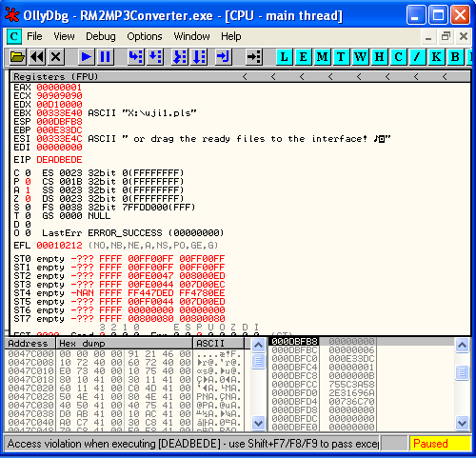Toggle the P flag value
This screenshot has height=458, width=476.
[x=28, y=182]
